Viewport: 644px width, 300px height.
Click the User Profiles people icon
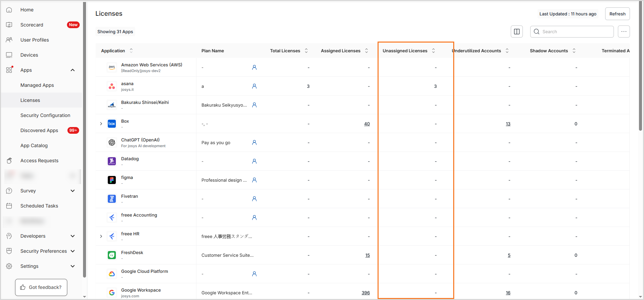(9, 40)
